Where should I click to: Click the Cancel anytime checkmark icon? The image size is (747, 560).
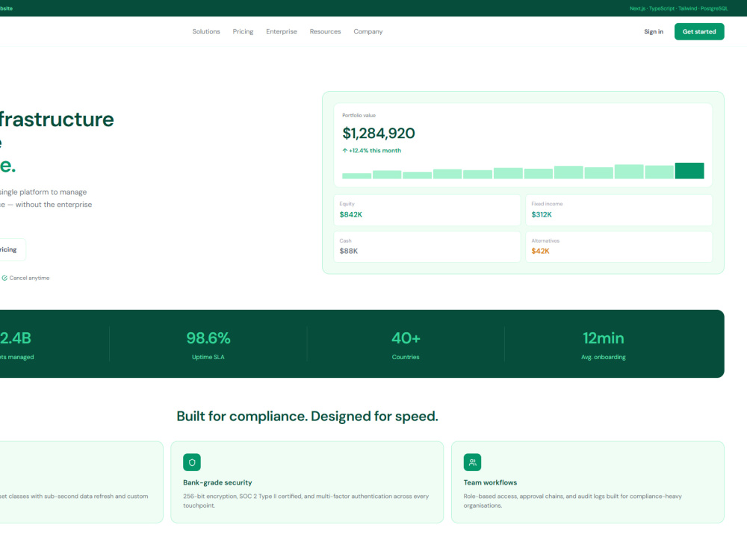click(4, 278)
